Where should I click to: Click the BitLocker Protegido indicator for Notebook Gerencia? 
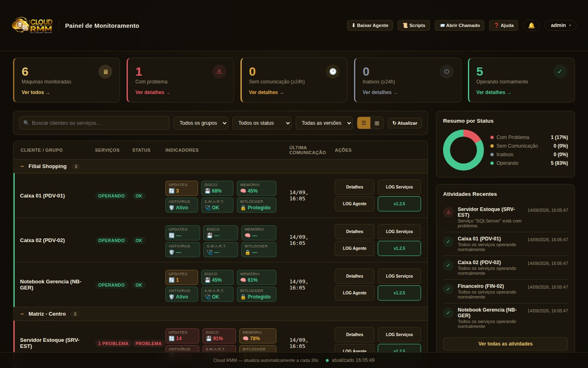point(256,294)
